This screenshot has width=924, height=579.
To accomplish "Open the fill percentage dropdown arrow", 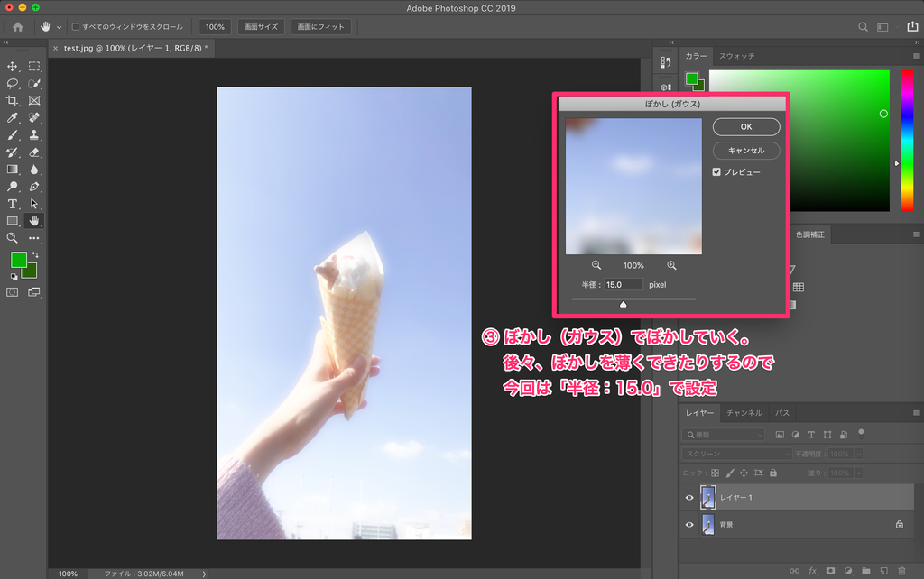I will click(x=859, y=473).
